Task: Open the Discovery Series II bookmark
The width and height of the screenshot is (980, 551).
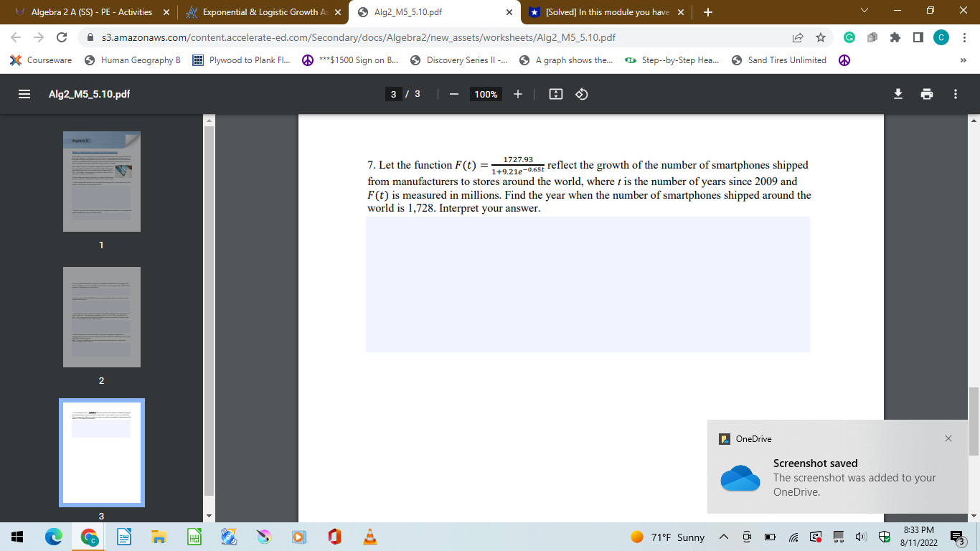Action: coord(460,60)
